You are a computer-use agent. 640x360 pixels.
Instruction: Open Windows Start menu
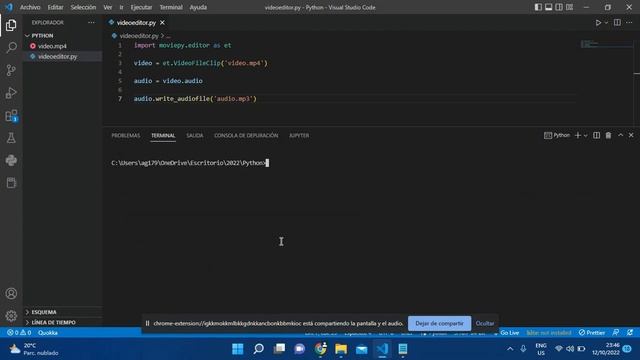point(238,349)
